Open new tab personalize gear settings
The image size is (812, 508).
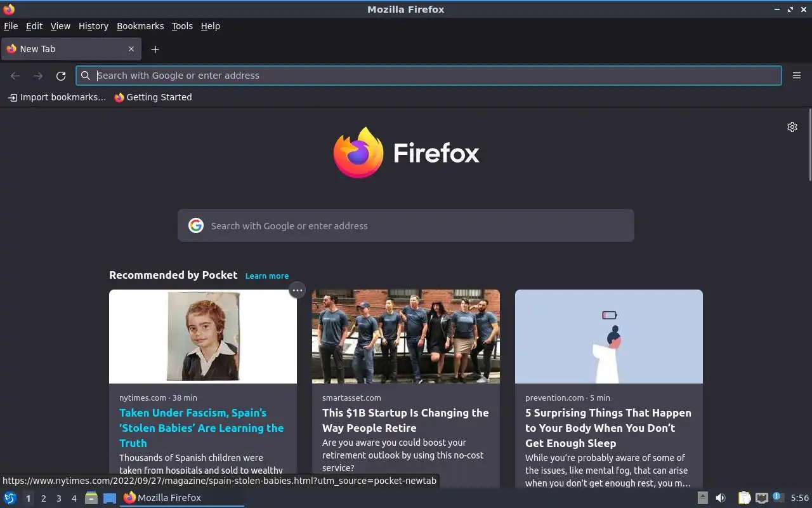792,127
